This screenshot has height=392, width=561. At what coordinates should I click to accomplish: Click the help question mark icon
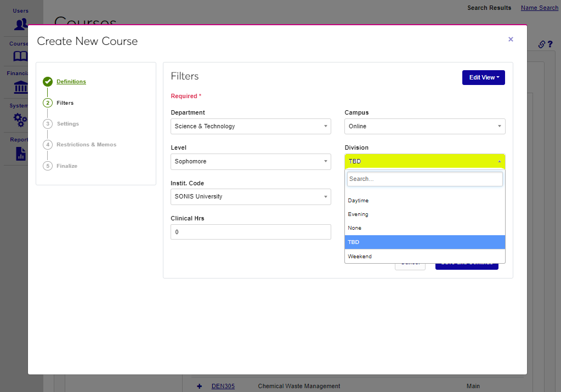tap(550, 44)
